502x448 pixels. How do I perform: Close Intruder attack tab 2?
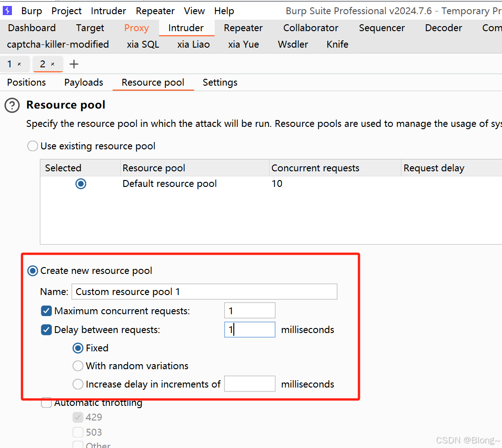pyautogui.click(x=53, y=64)
